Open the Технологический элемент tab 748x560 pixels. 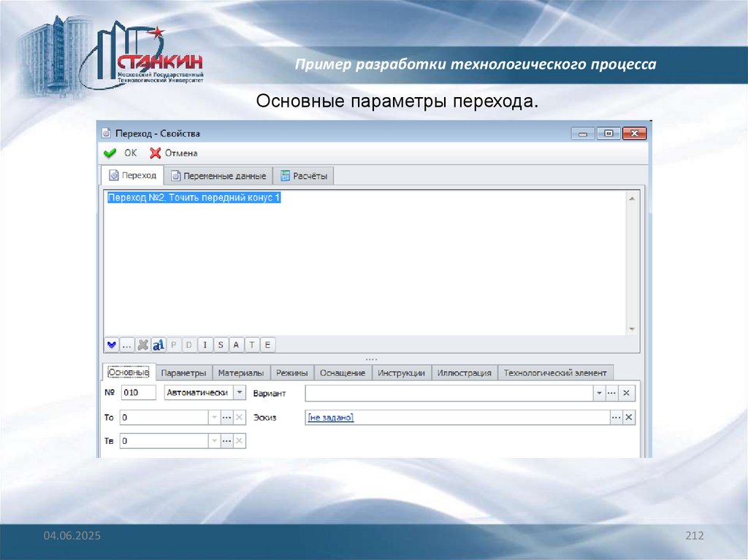[555, 373]
